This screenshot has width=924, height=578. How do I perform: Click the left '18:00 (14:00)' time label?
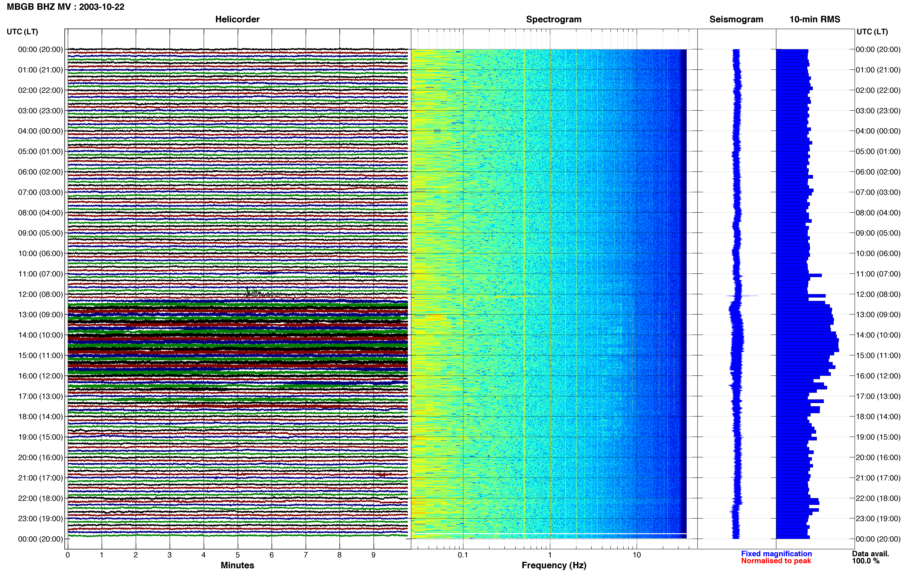pyautogui.click(x=41, y=417)
